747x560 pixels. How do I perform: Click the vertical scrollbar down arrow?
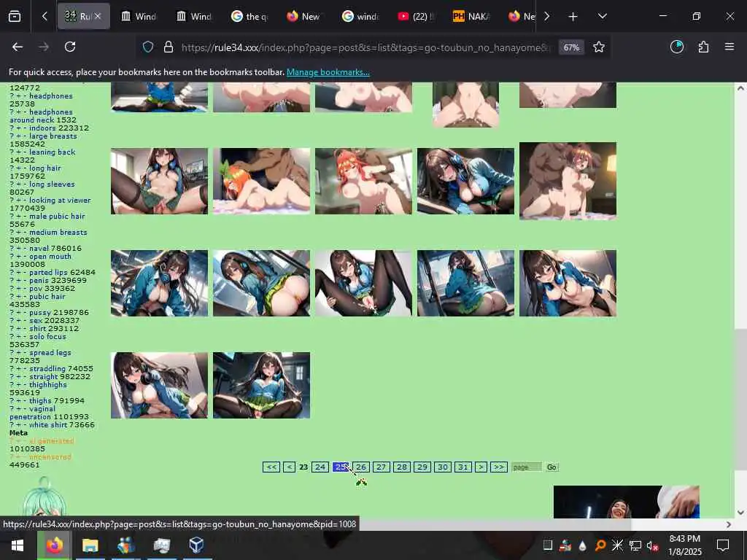[740, 513]
